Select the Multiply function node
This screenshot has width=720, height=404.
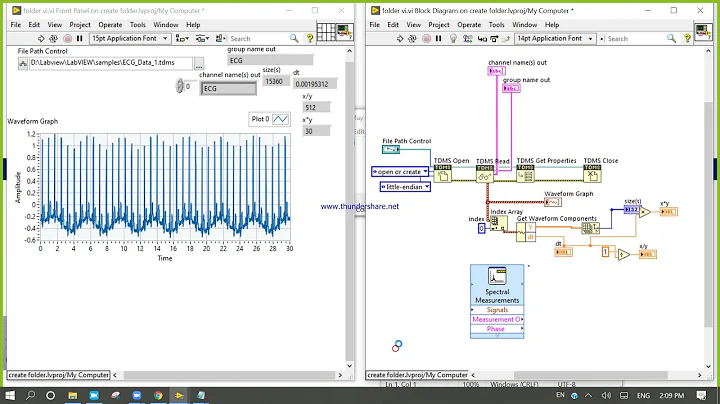(x=645, y=212)
